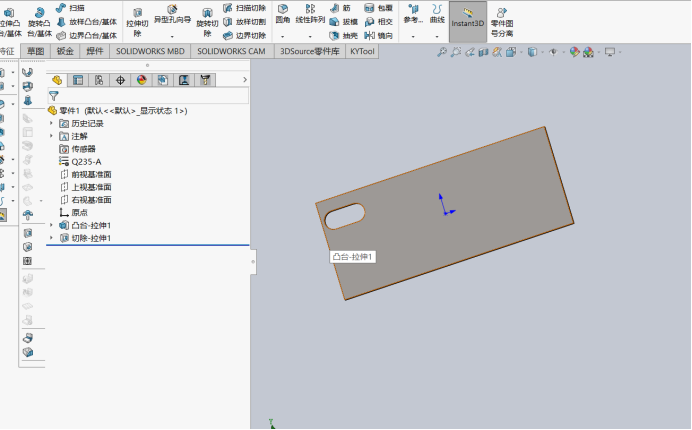The image size is (692, 430).
Task: Open the 圆角 dropdown arrow
Action: click(282, 36)
